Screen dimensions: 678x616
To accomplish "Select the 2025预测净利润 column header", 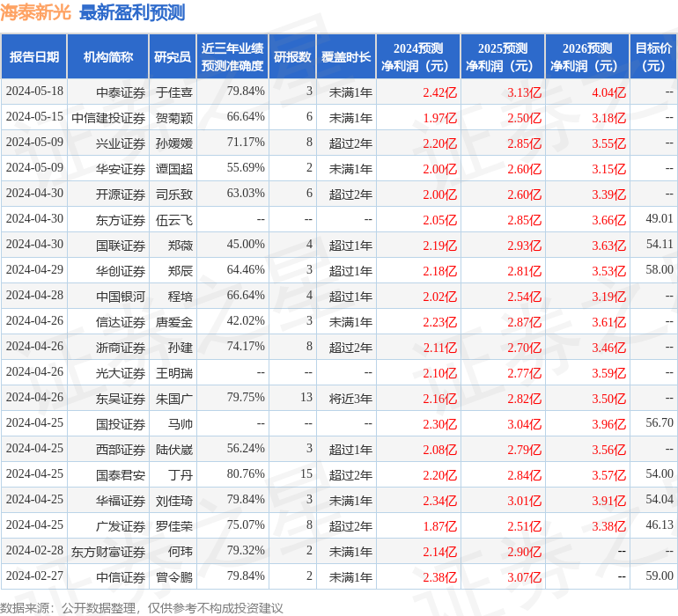I will tap(503, 56).
